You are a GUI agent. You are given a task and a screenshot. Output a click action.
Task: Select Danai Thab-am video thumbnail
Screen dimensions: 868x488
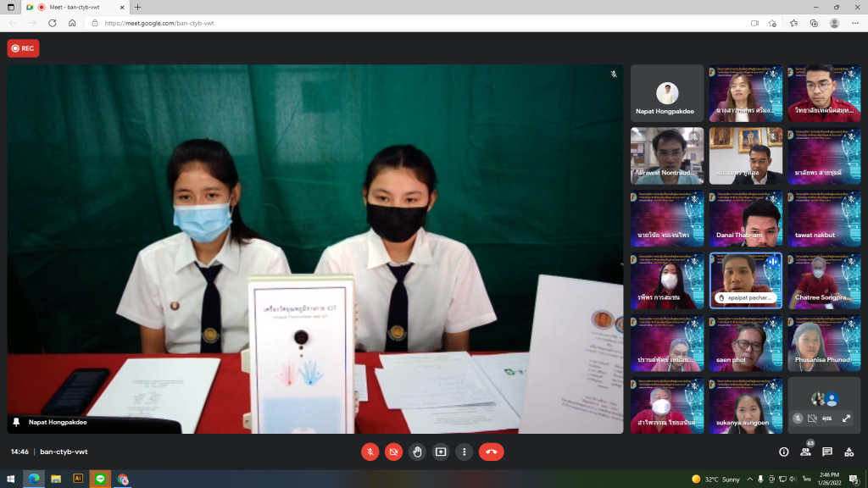pyautogui.click(x=746, y=219)
